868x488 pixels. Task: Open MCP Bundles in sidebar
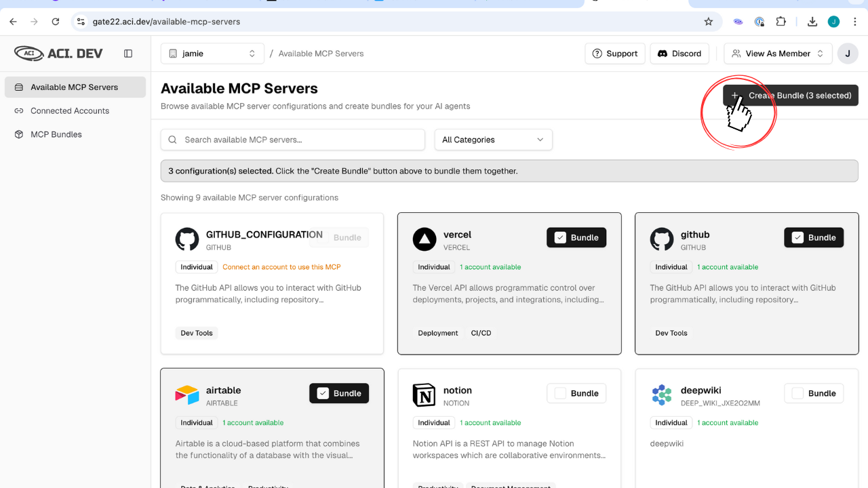[75, 134]
